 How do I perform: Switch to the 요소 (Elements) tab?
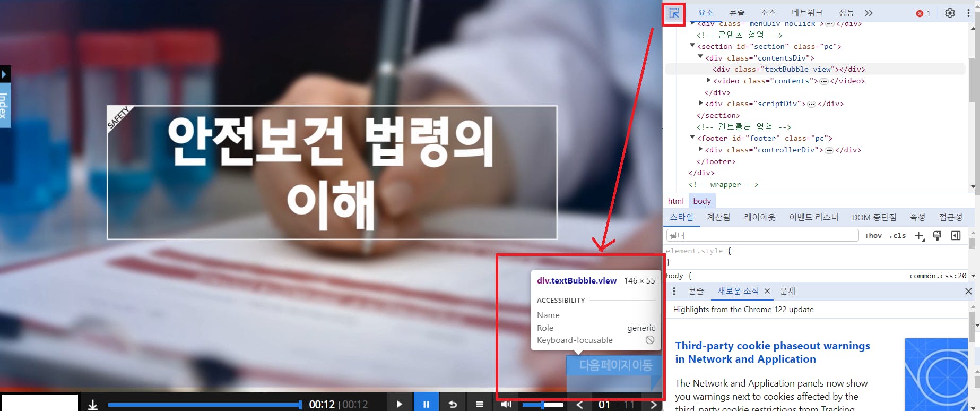tap(706, 13)
